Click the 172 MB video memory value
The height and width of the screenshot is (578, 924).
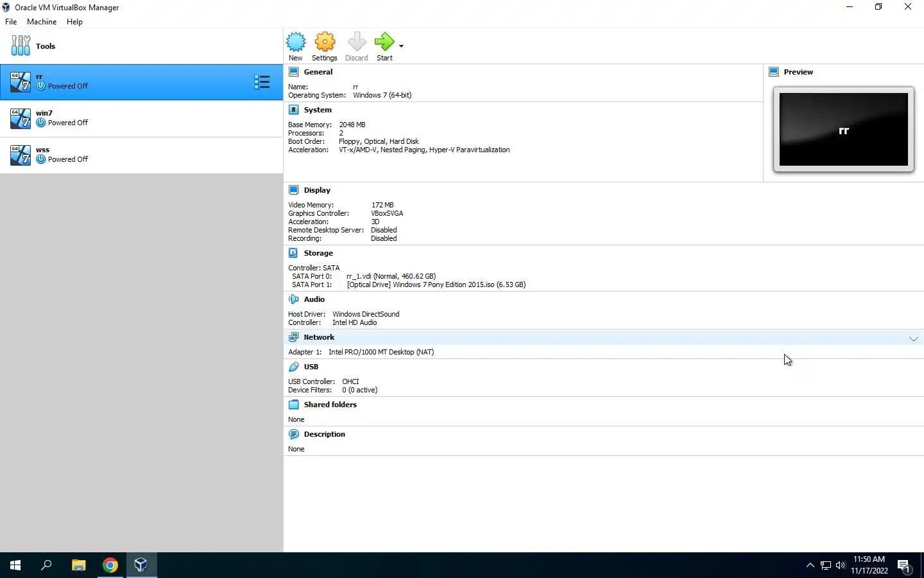[x=382, y=205]
